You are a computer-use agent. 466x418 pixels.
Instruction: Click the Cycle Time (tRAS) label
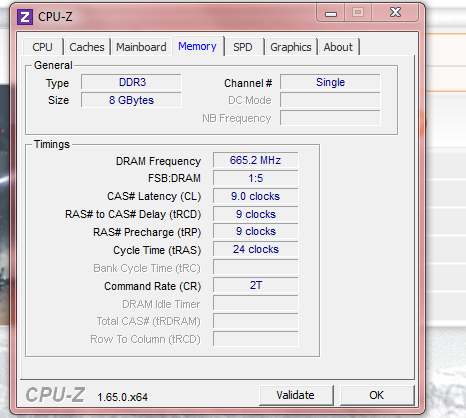click(x=157, y=250)
